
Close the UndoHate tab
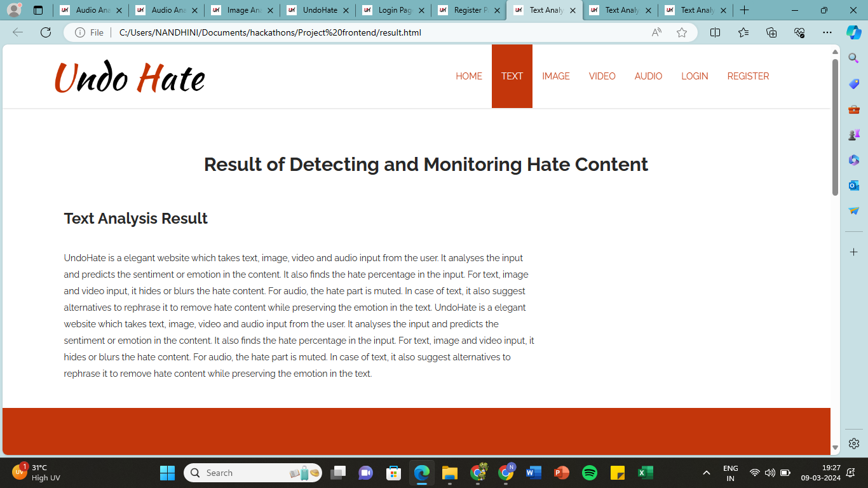346,10
